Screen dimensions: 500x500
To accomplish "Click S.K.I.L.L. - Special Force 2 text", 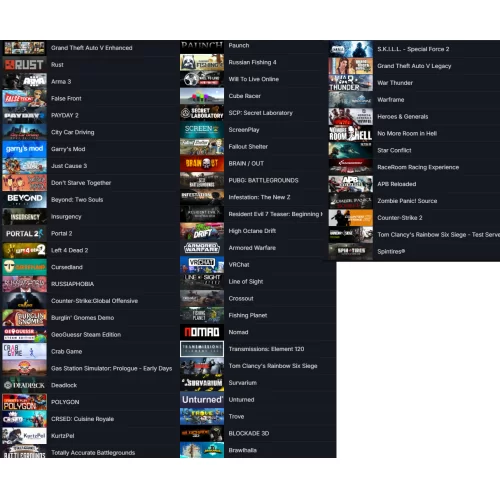I will click(413, 49).
